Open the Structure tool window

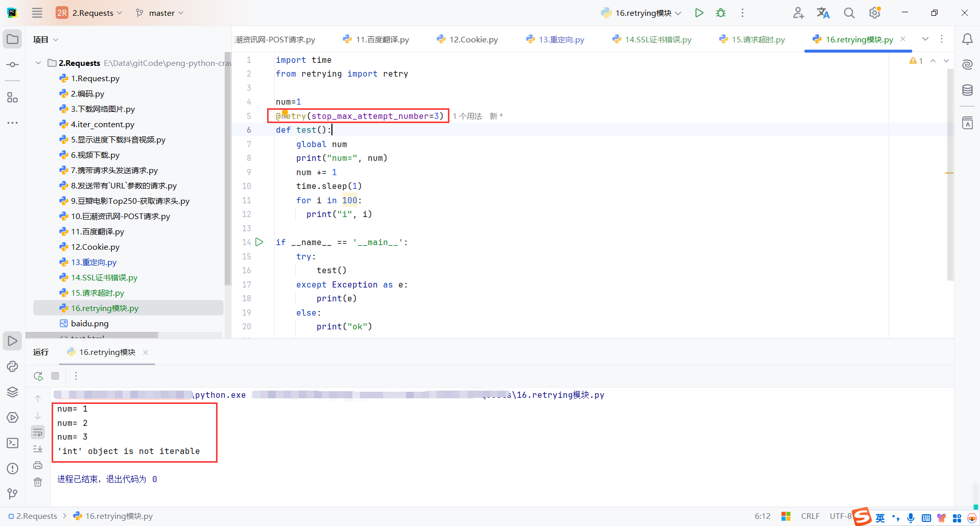click(x=13, y=98)
